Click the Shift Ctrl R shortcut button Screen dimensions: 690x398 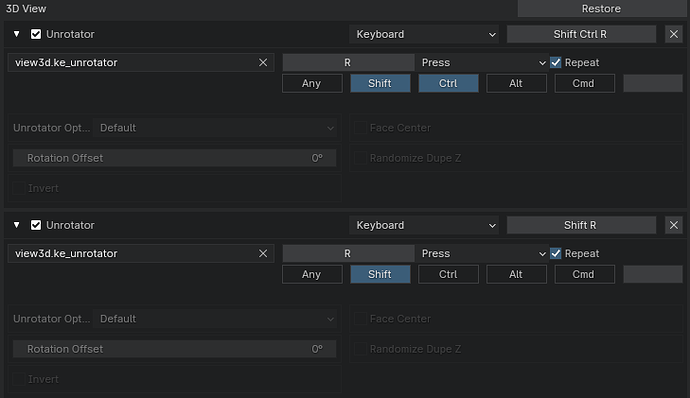pos(581,34)
